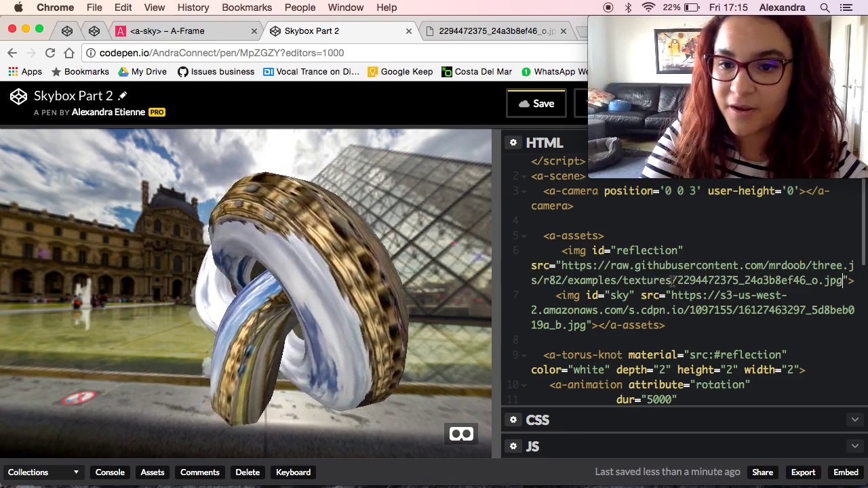
Task: Click the Chrome home icon
Action: (69, 53)
